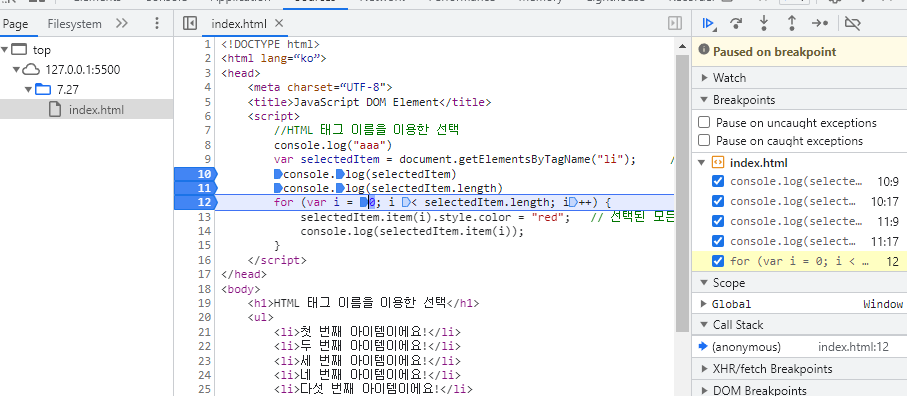Click line number 13 in gutter
The width and height of the screenshot is (907, 396).
click(x=205, y=217)
